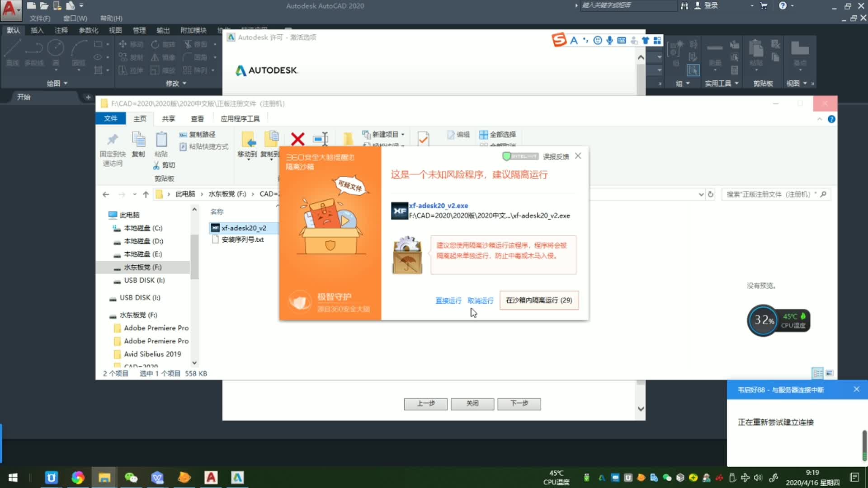868x488 pixels.
Task: Click the up-directory arrow in Explorer
Action: 146,194
